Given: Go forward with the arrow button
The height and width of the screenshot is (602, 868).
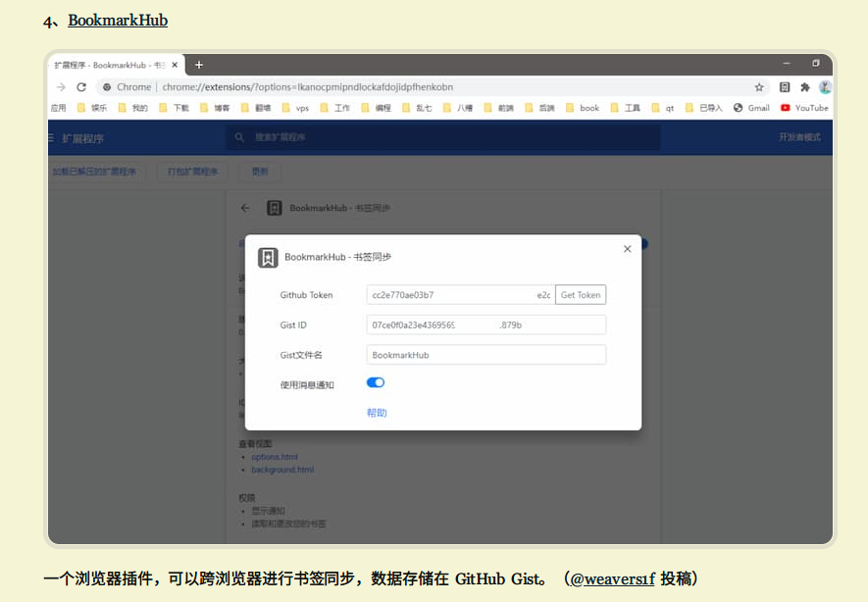Looking at the screenshot, I should [x=61, y=87].
